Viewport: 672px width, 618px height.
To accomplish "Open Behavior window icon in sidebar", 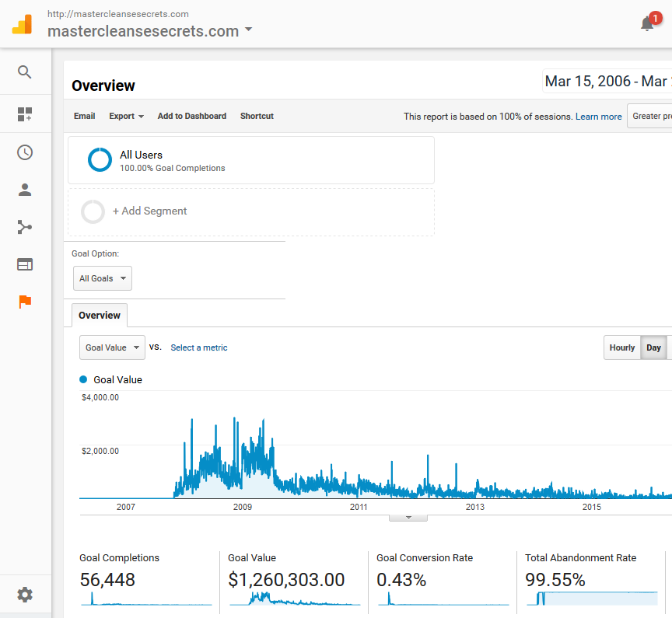I will [25, 264].
